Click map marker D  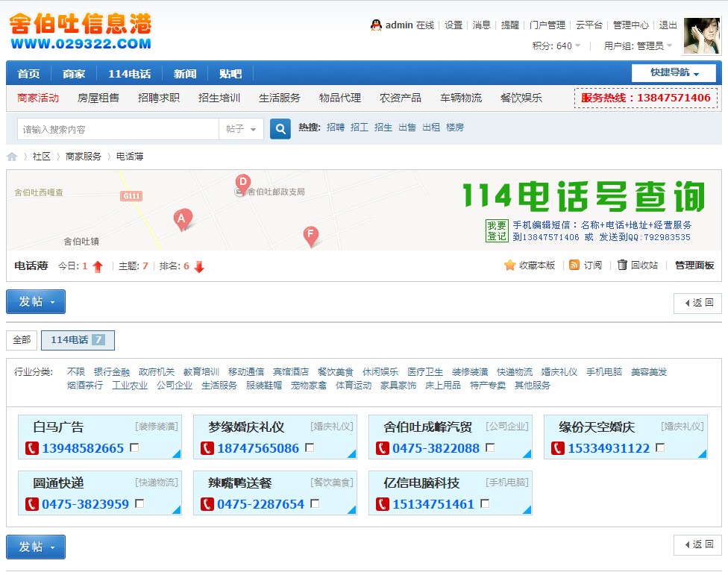[x=243, y=184]
